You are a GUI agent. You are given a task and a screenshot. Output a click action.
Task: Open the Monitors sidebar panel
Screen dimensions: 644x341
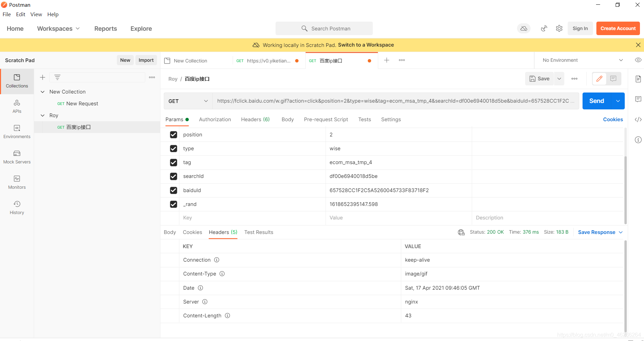tap(17, 183)
